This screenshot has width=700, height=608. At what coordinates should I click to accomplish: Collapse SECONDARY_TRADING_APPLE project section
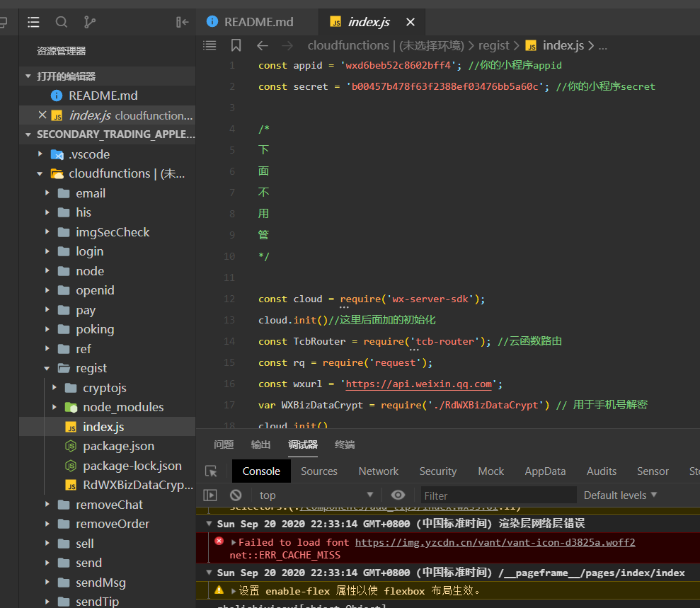click(28, 134)
